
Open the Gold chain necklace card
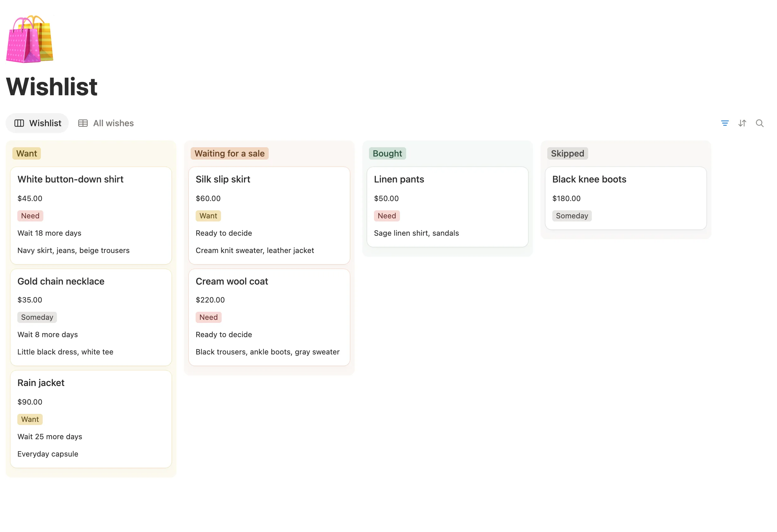(91, 317)
